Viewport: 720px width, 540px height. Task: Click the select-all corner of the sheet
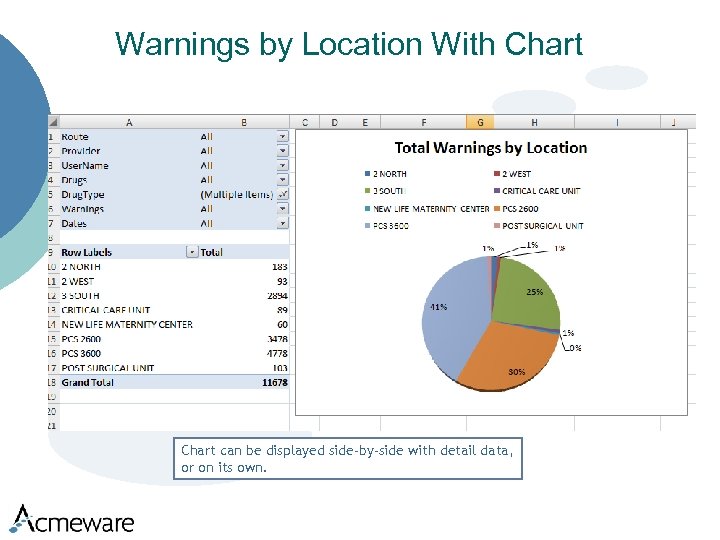[x=54, y=122]
